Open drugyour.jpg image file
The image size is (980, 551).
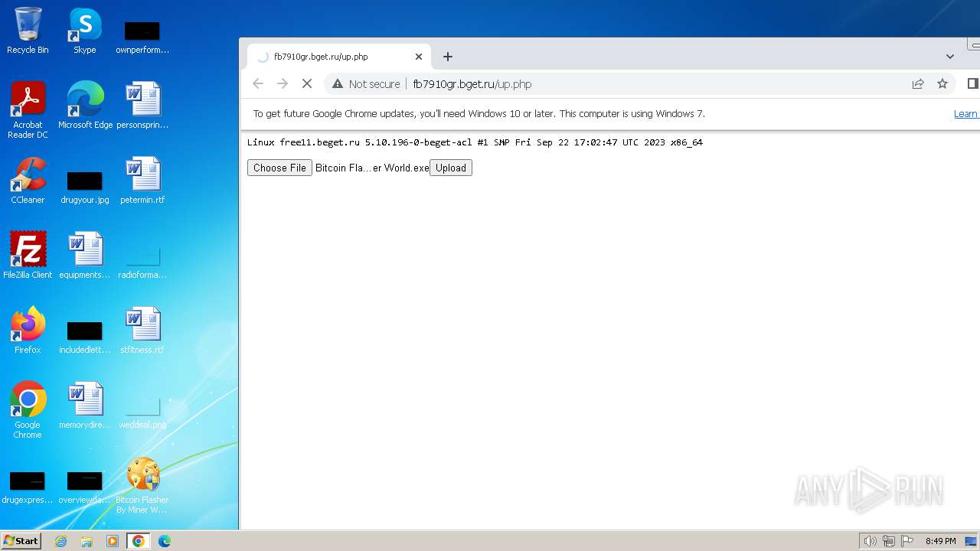click(x=85, y=186)
